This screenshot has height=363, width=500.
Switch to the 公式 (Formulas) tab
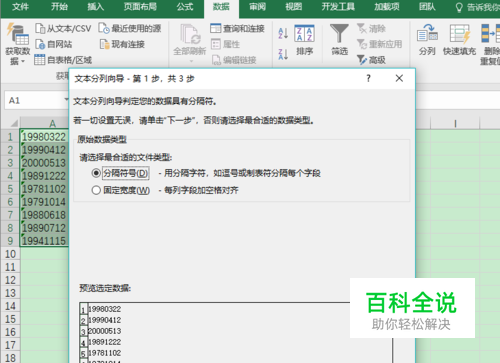(185, 7)
